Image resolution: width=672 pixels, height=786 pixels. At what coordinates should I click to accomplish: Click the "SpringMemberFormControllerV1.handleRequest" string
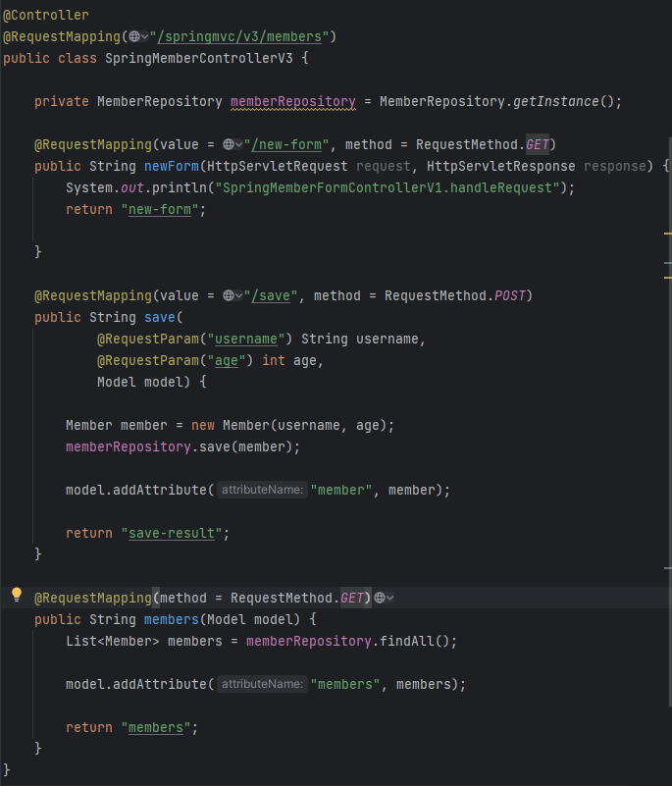pos(388,188)
